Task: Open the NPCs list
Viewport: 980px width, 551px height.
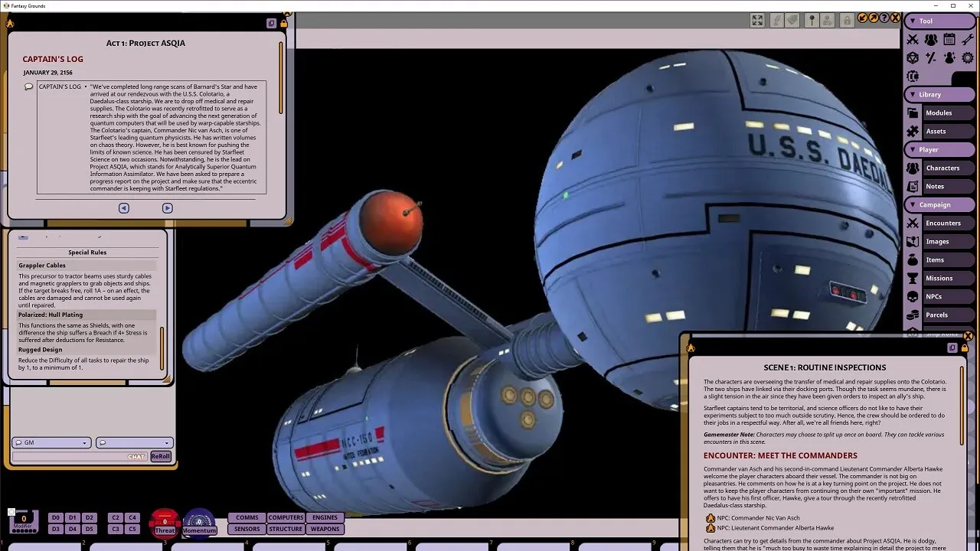Action: (x=948, y=297)
